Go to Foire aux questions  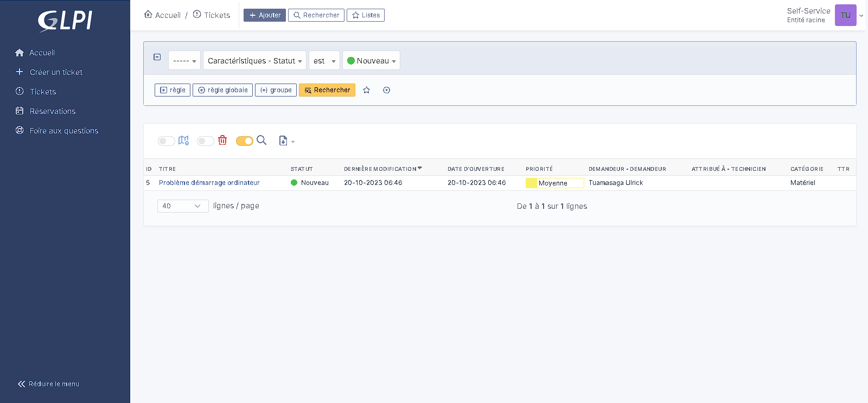point(63,131)
